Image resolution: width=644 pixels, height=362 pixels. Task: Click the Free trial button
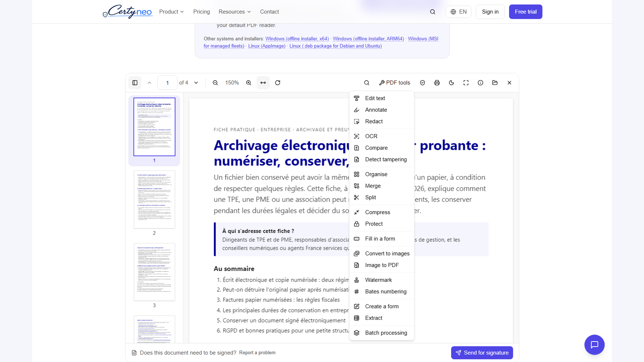pyautogui.click(x=526, y=12)
